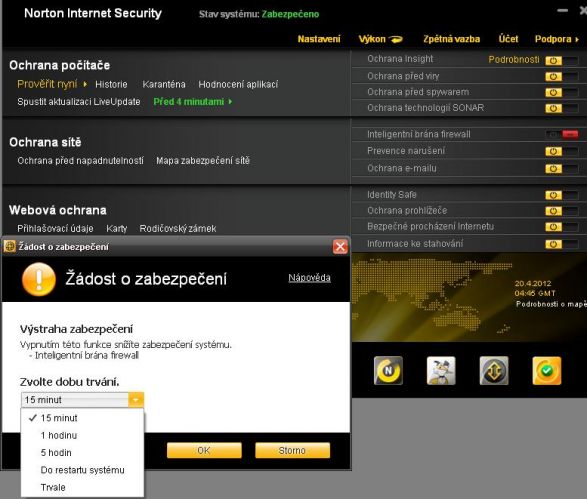This screenshot has width=587, height=499.
Task: Open the up-down arrows icon
Action: click(x=494, y=371)
